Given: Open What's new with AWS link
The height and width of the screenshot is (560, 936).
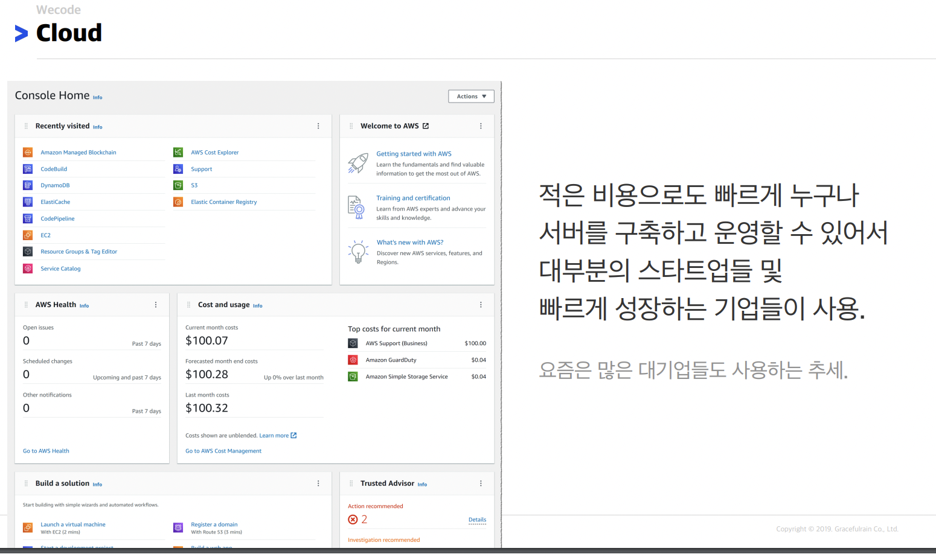Looking at the screenshot, I should pos(410,243).
